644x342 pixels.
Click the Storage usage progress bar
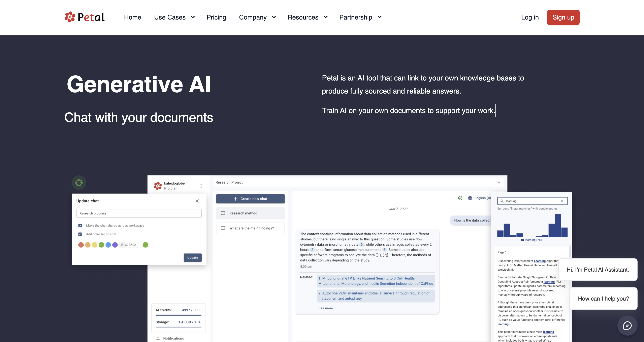coord(179,327)
